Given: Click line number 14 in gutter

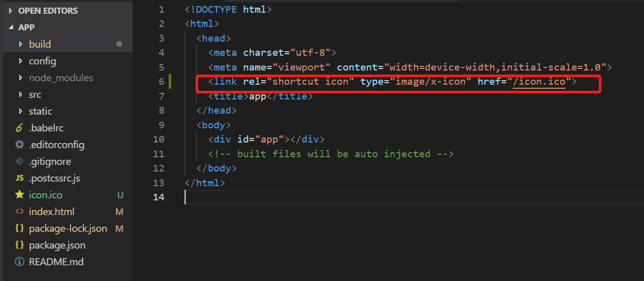Looking at the screenshot, I should (x=158, y=197).
